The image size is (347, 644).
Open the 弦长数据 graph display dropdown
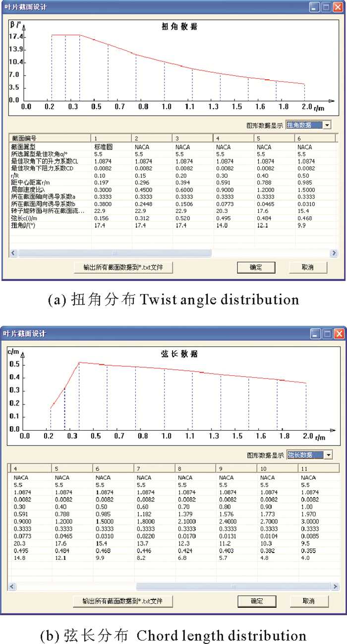(328, 455)
